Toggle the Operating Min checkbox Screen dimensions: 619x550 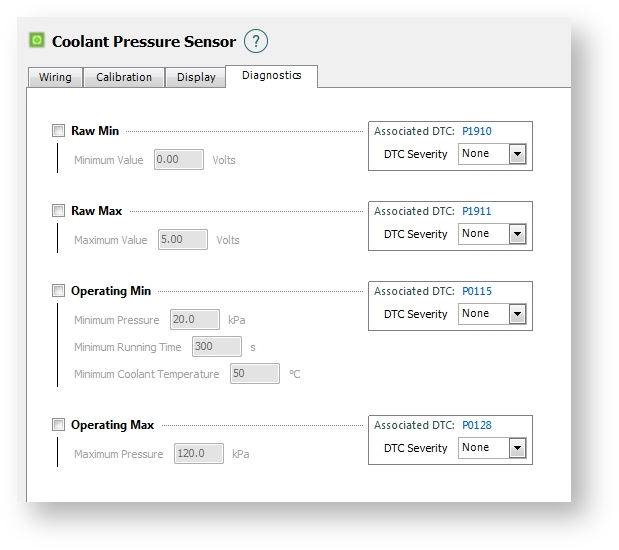click(58, 291)
